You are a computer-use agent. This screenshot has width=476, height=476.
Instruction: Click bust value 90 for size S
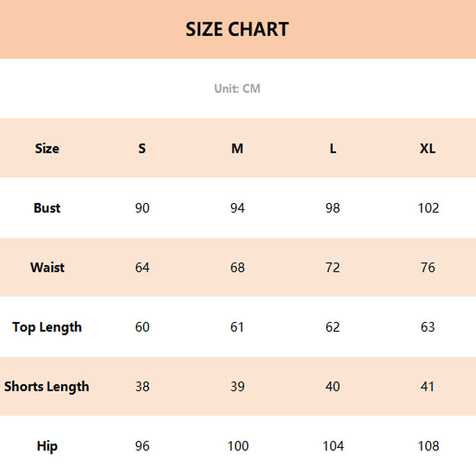(x=142, y=208)
